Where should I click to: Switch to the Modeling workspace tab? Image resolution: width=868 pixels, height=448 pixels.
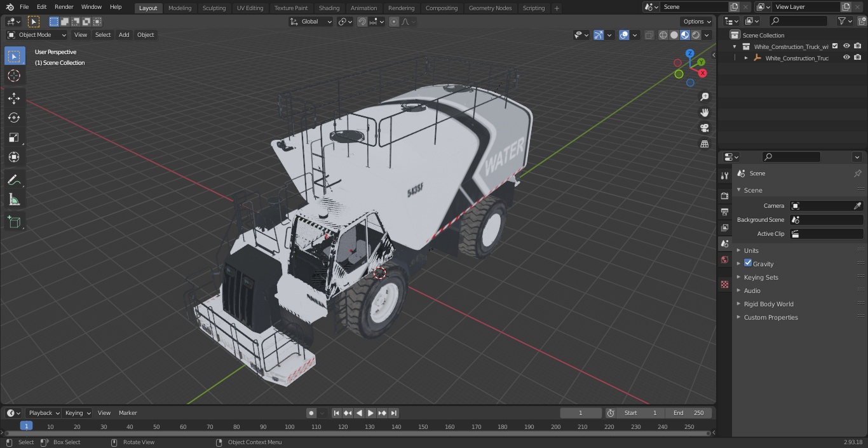[180, 8]
